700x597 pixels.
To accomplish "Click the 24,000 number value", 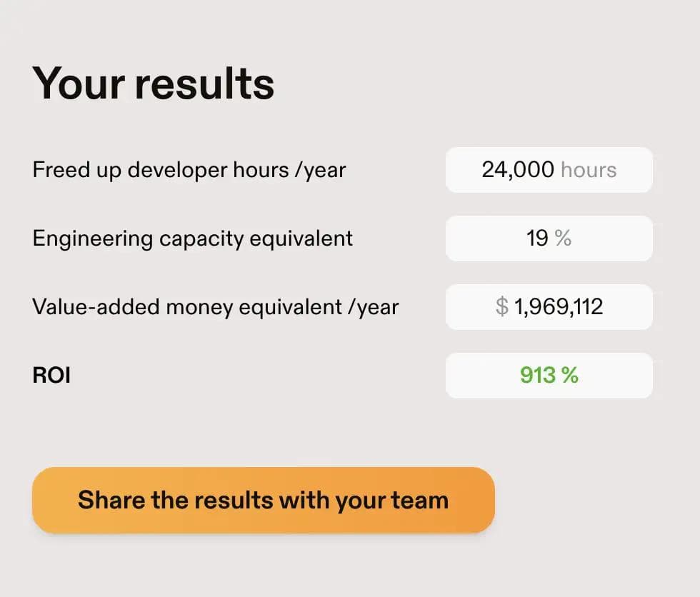I will point(518,170).
